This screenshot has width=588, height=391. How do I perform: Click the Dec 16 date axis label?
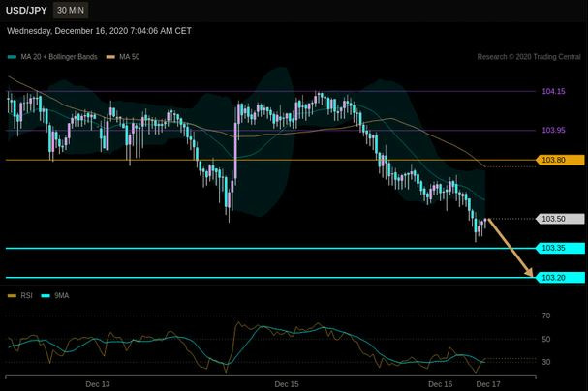click(x=440, y=384)
